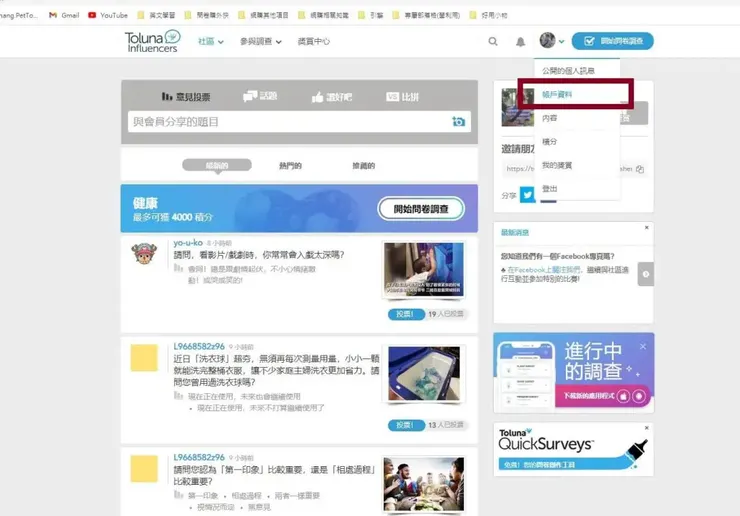This screenshot has width=740, height=516.
Task: Open the 引擎 bookmark folder
Action: (x=371, y=15)
